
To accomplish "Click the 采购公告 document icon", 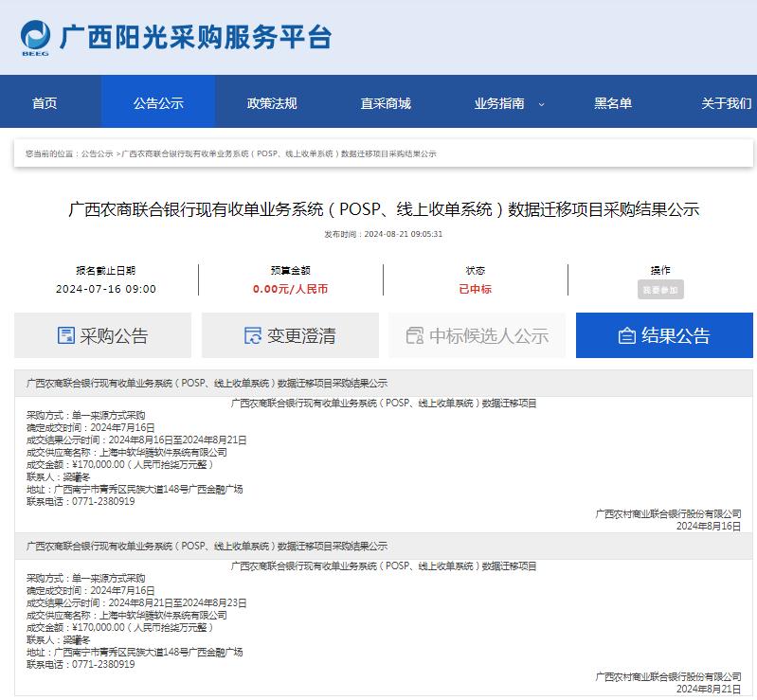I will [x=66, y=335].
